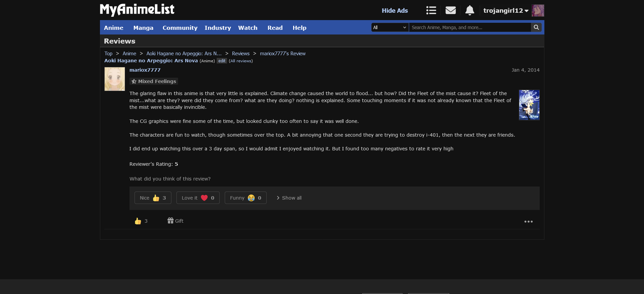The image size is (644, 294).
Task: React with Nice thumbs-up button
Action: pos(153,198)
